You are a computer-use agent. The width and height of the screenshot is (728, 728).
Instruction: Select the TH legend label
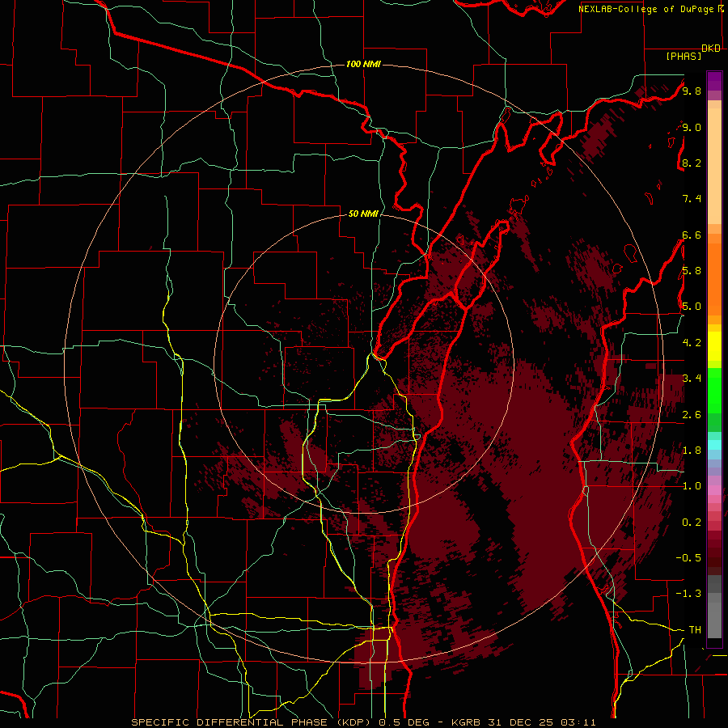pos(695,630)
